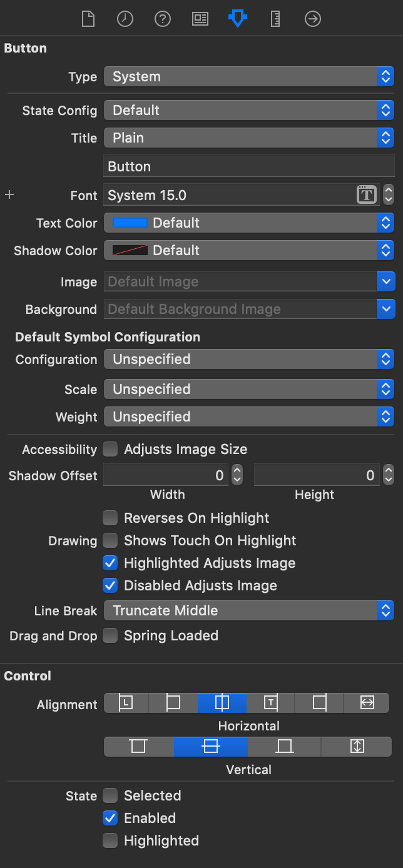Enable the Reverses On Highlight checkbox
The height and width of the screenshot is (868, 403).
click(x=110, y=518)
